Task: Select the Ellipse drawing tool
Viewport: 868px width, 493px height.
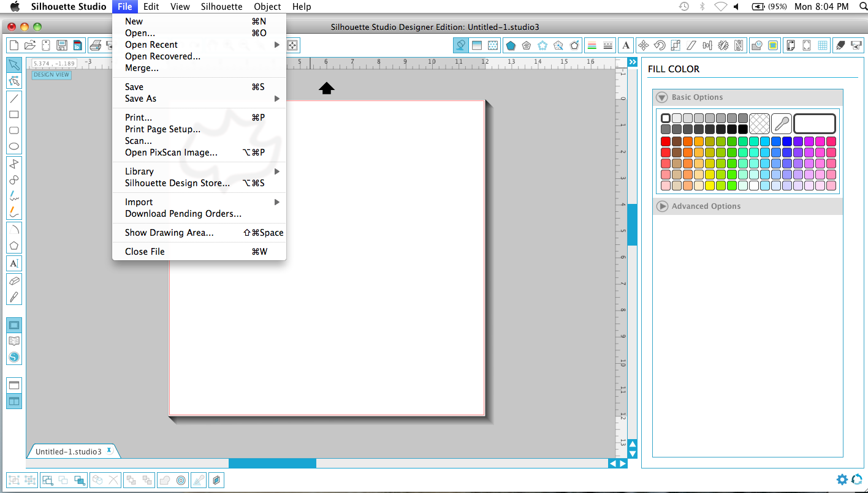Action: 14,147
